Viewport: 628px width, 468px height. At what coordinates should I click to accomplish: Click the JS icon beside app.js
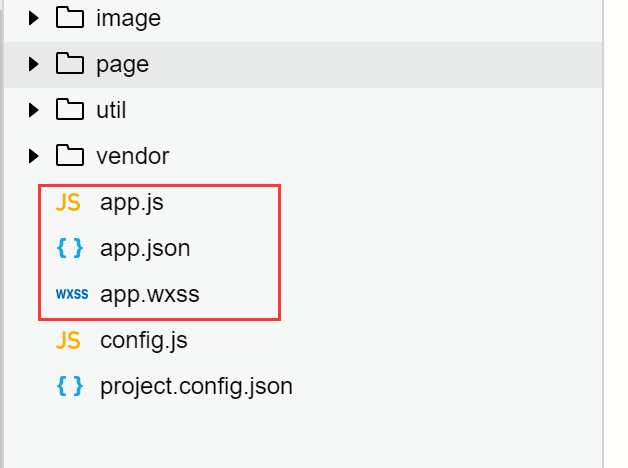tap(68, 202)
